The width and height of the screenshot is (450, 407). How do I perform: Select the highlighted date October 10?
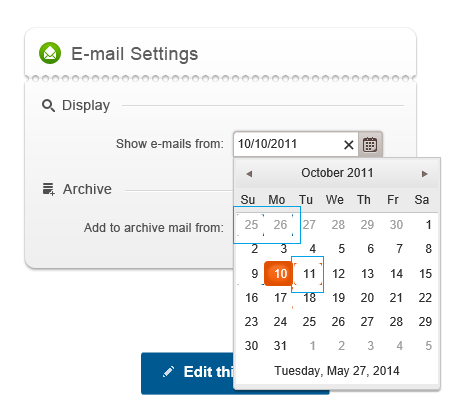click(x=279, y=274)
